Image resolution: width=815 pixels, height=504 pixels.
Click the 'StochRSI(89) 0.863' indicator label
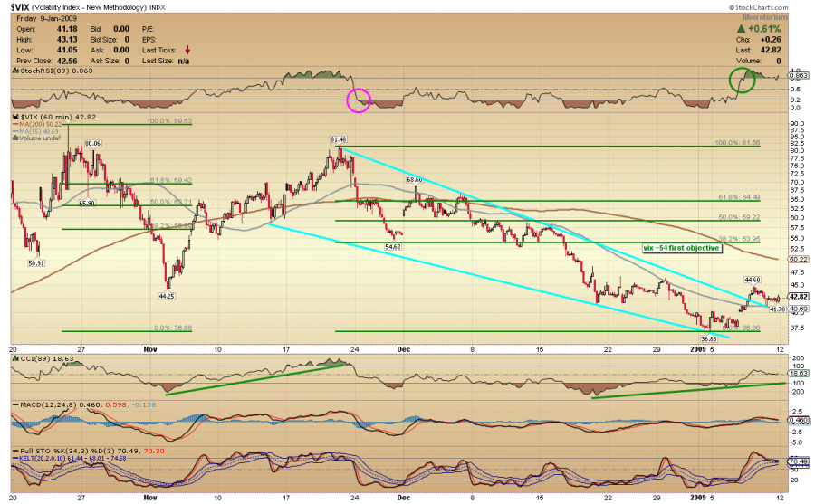coord(56,71)
